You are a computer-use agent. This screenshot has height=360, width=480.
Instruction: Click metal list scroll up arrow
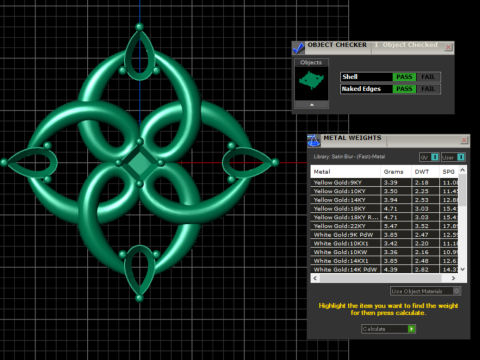tap(462, 170)
